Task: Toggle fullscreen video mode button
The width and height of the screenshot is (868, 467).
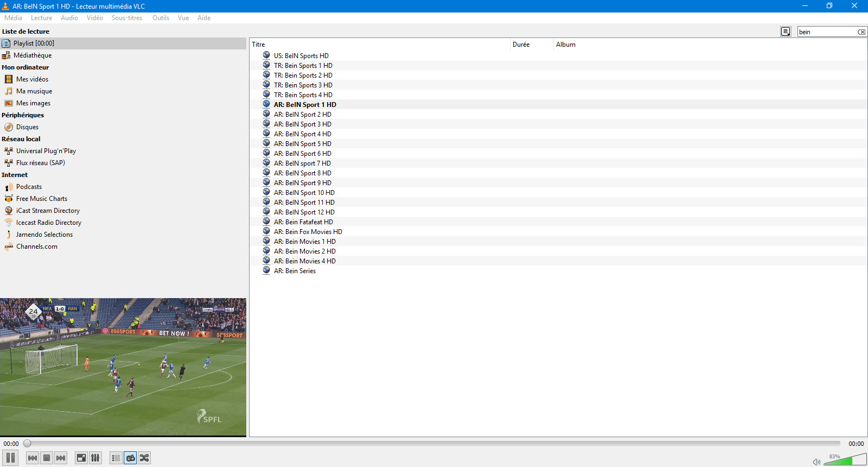Action: [81, 458]
